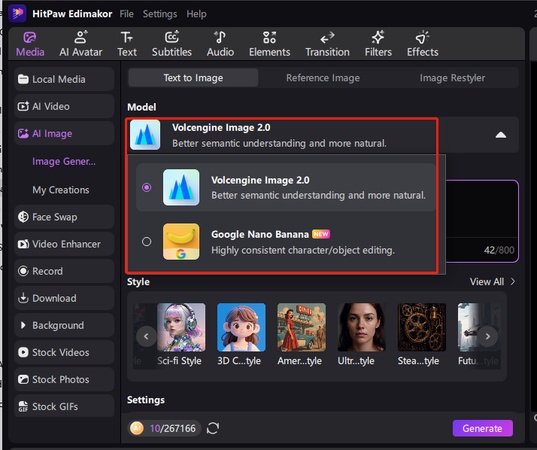Click the Generate button

pos(483,428)
